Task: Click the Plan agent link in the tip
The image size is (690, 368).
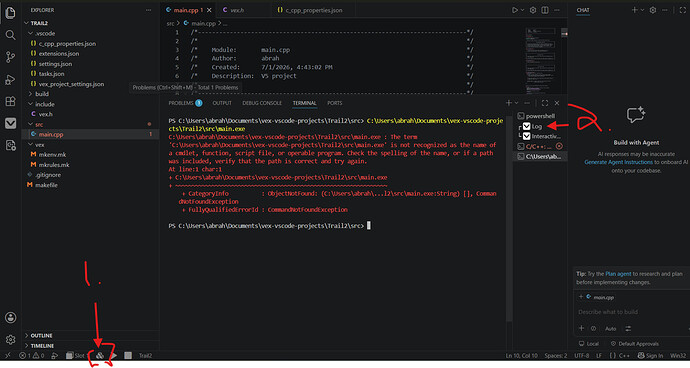Action: point(618,274)
